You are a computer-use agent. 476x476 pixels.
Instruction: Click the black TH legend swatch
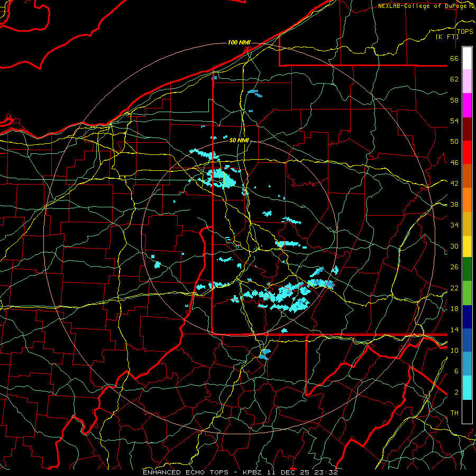(x=467, y=411)
